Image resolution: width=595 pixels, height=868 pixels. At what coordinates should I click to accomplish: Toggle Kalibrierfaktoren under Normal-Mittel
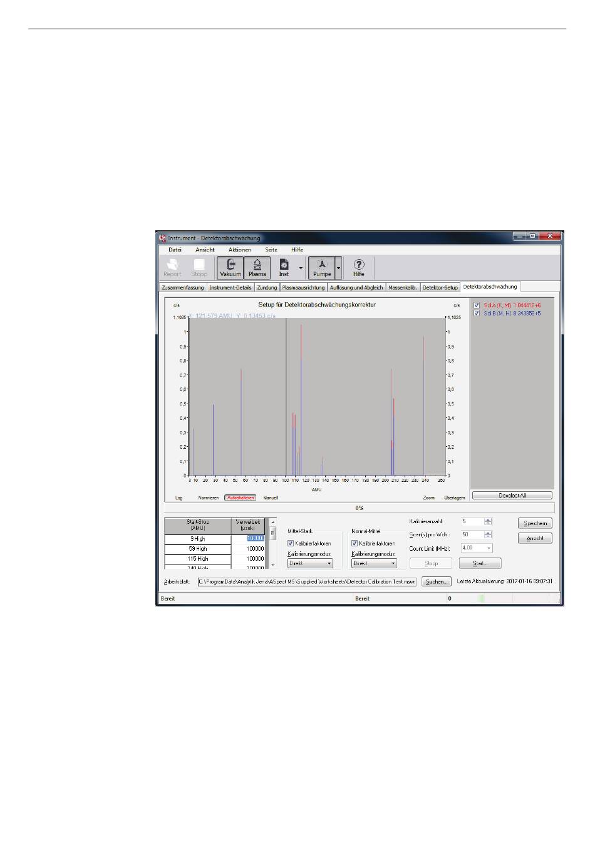[354, 543]
